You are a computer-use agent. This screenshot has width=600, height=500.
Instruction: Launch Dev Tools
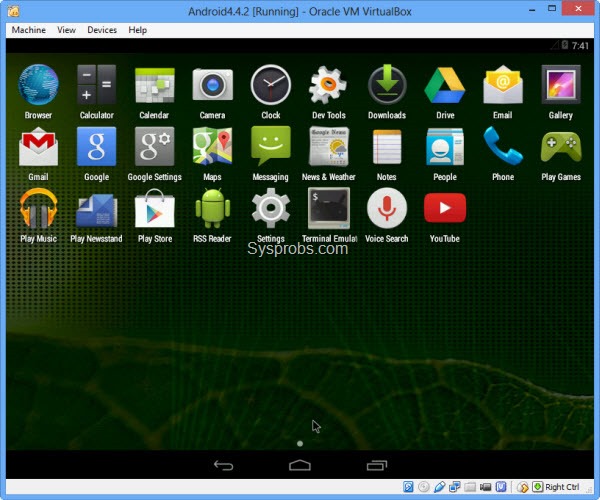click(328, 85)
